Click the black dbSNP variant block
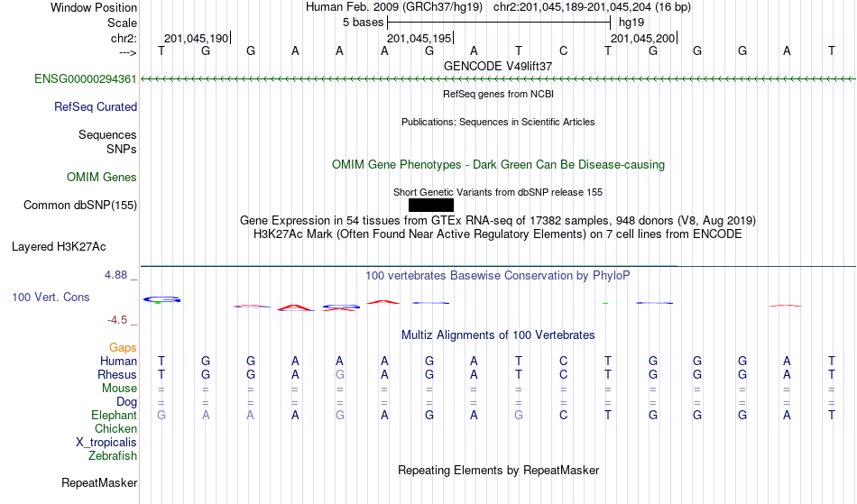The height and width of the screenshot is (504, 857). (430, 206)
